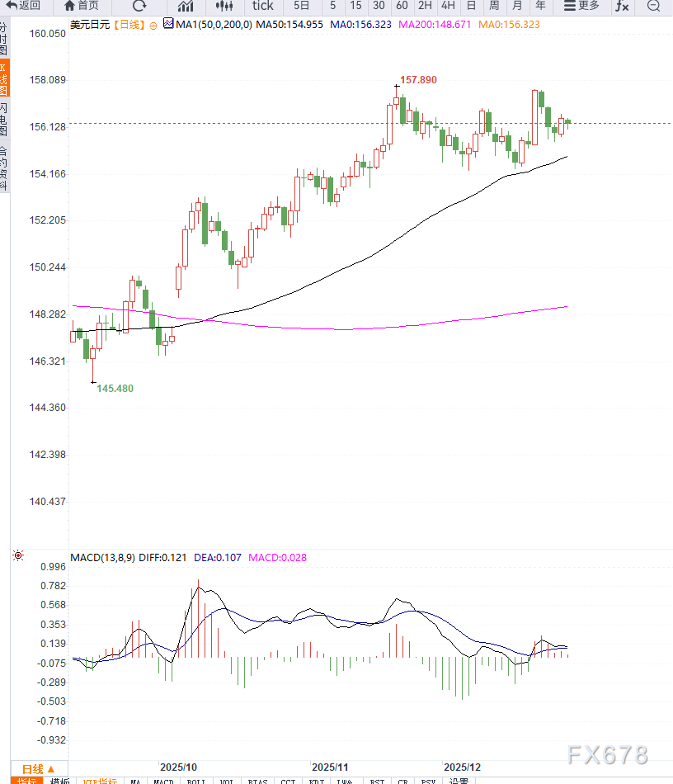
Task: Switch to 分时图 side tab
Action: 4,40
